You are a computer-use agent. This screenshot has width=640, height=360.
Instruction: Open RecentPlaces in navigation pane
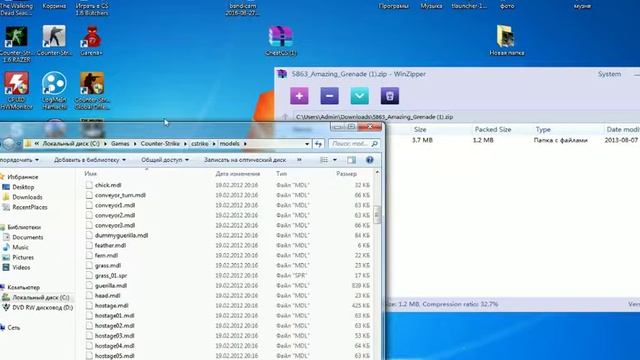click(x=29, y=207)
